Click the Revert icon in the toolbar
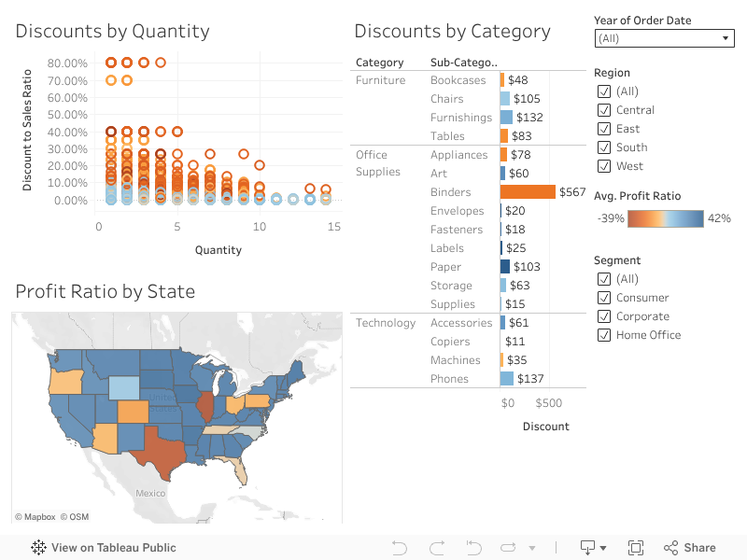747x560 pixels. tap(473, 548)
